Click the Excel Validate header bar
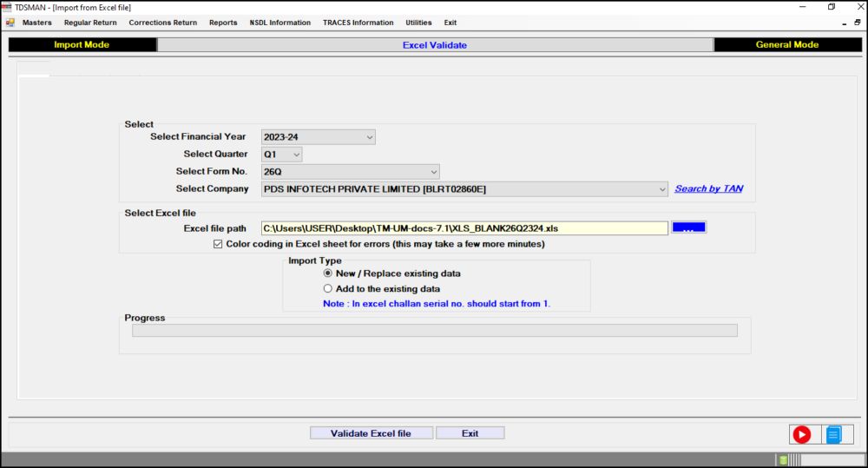The image size is (868, 468). coord(435,45)
